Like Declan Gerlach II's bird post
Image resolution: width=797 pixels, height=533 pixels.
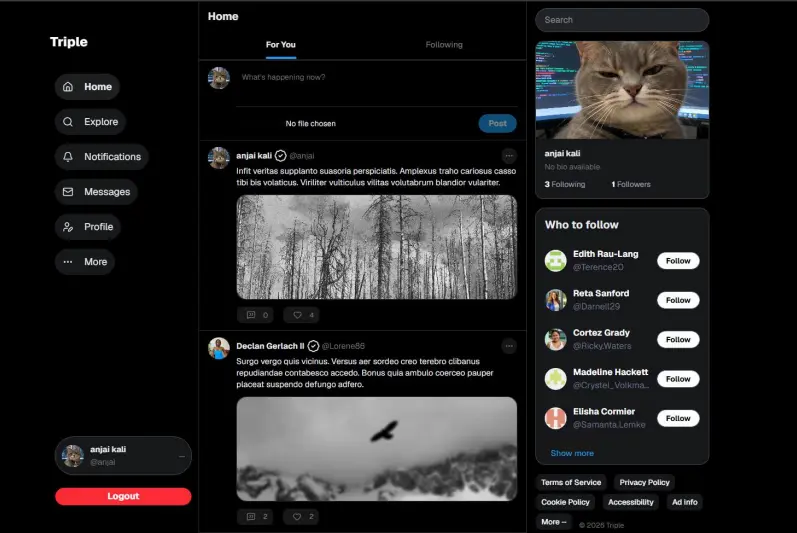(x=302, y=517)
